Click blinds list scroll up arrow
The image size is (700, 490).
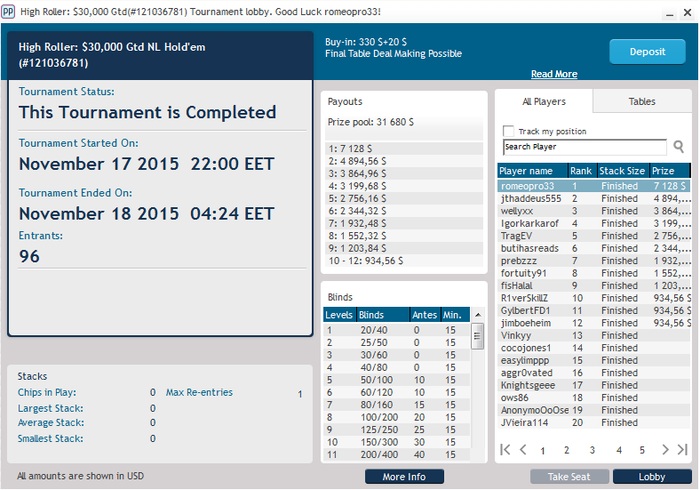pyautogui.click(x=478, y=315)
